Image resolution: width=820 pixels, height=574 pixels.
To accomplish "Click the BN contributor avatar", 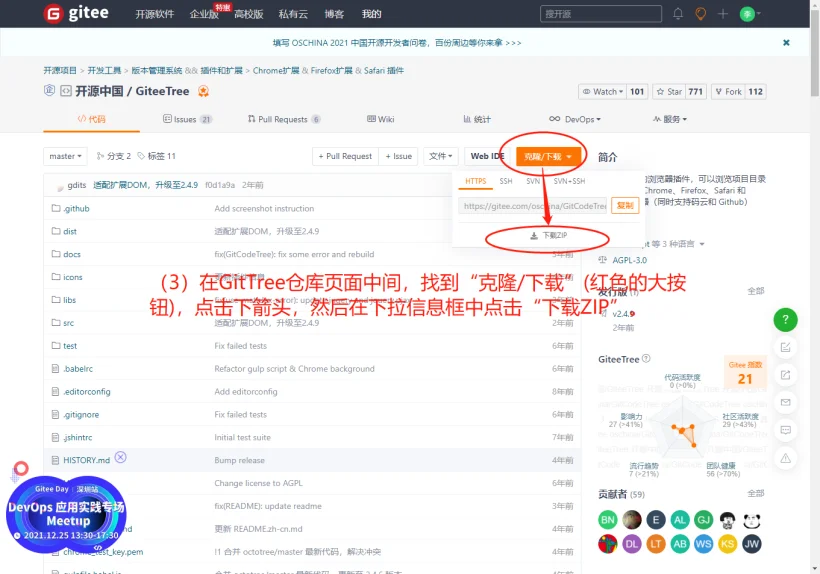I will point(608,520).
